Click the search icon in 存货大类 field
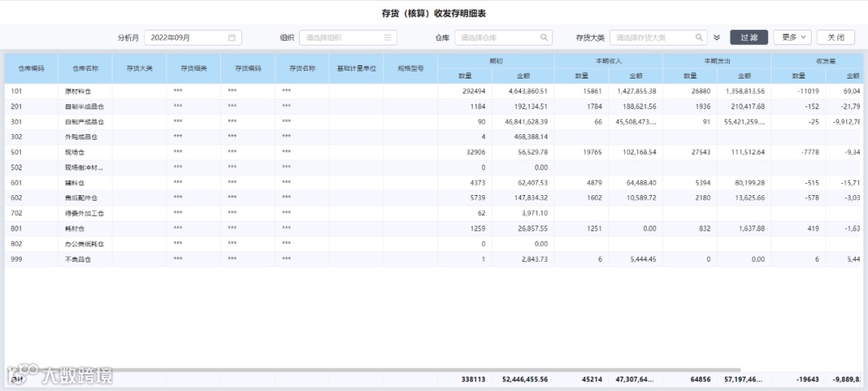868x391 pixels. [x=699, y=38]
